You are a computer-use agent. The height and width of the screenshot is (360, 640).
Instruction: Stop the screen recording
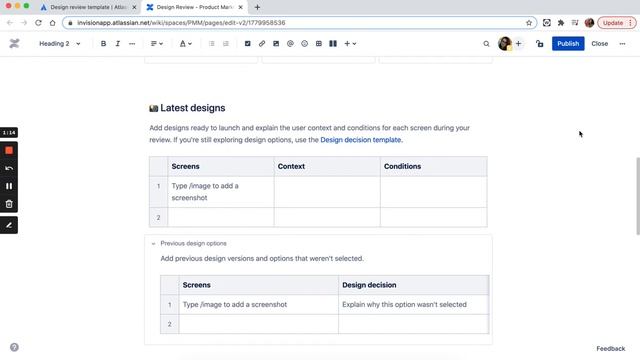[9, 151]
